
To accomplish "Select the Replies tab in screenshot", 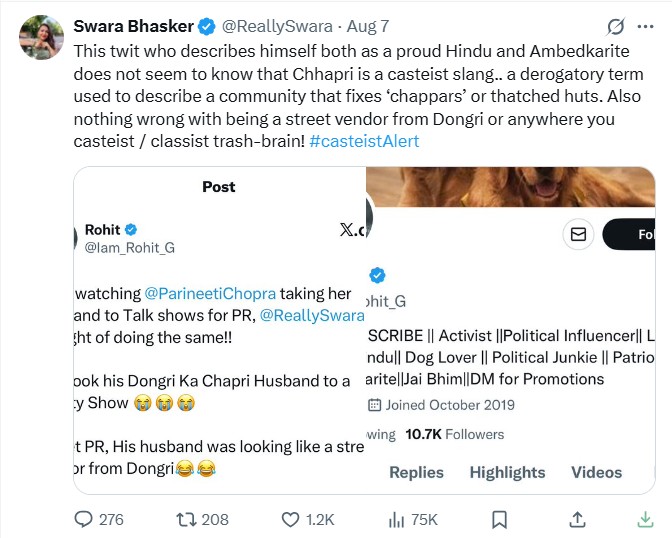I will [x=416, y=472].
